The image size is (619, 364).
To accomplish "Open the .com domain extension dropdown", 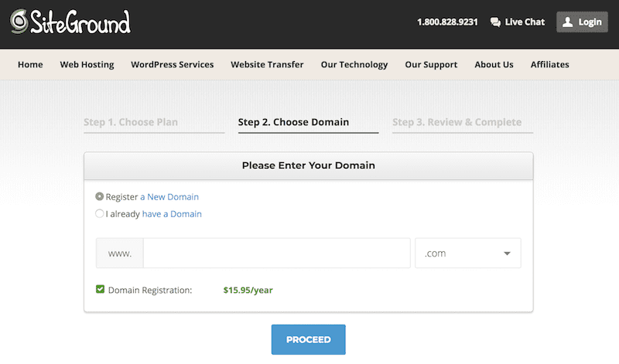I will [x=468, y=253].
